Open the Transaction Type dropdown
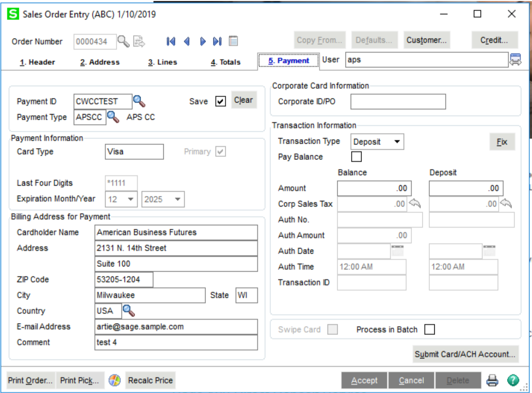Image resolution: width=532 pixels, height=393 pixels. [397, 142]
